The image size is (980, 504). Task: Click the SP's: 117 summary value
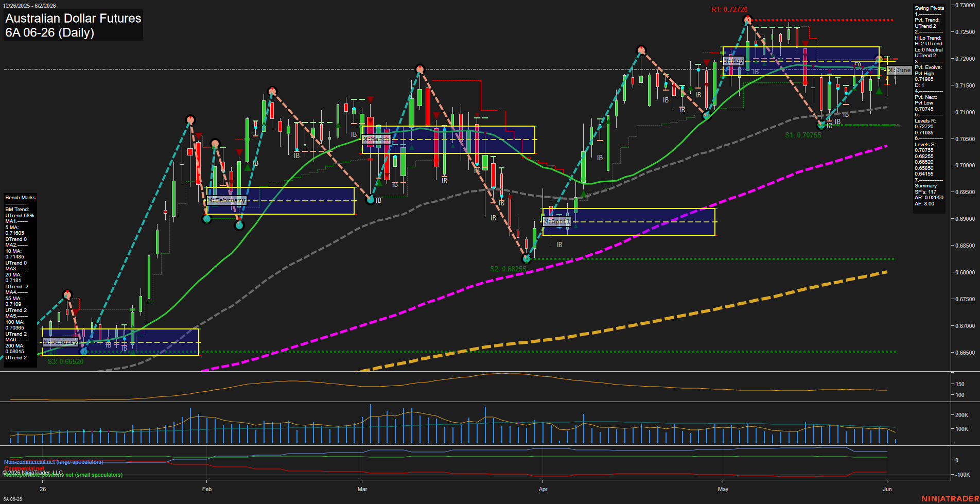(x=925, y=192)
